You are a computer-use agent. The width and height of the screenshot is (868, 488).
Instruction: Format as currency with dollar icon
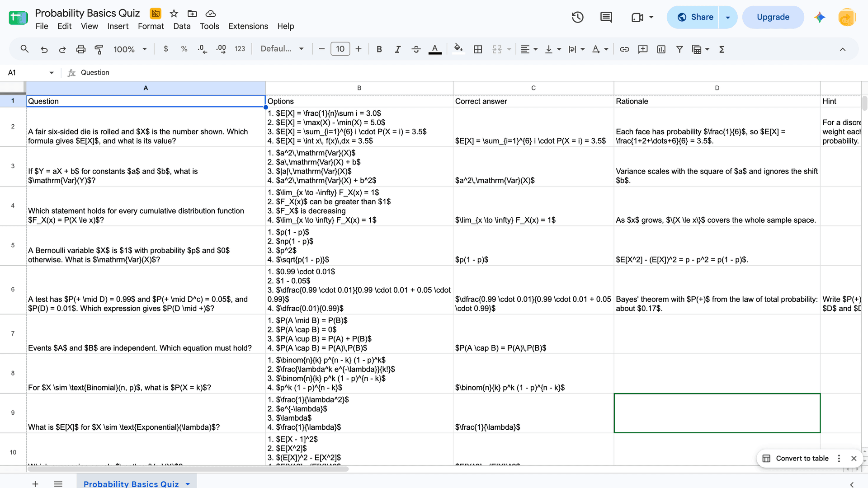pyautogui.click(x=166, y=49)
